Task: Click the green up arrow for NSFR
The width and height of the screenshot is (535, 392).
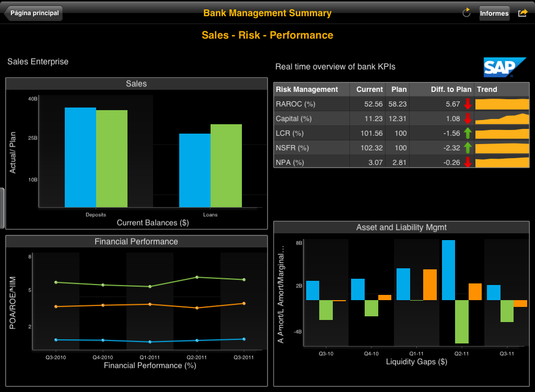Action: click(x=468, y=148)
